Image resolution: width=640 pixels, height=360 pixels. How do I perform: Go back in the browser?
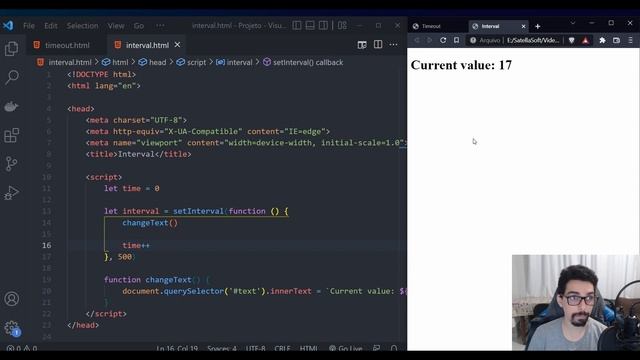[417, 40]
